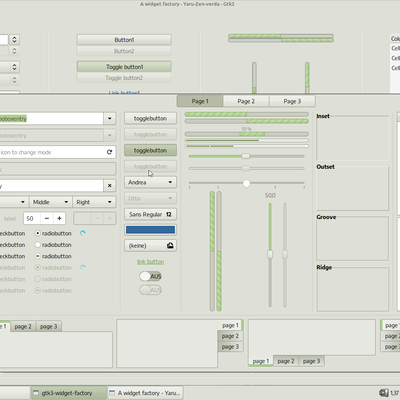
Task: Click the round handle of the marked scale
Action: pos(246,184)
